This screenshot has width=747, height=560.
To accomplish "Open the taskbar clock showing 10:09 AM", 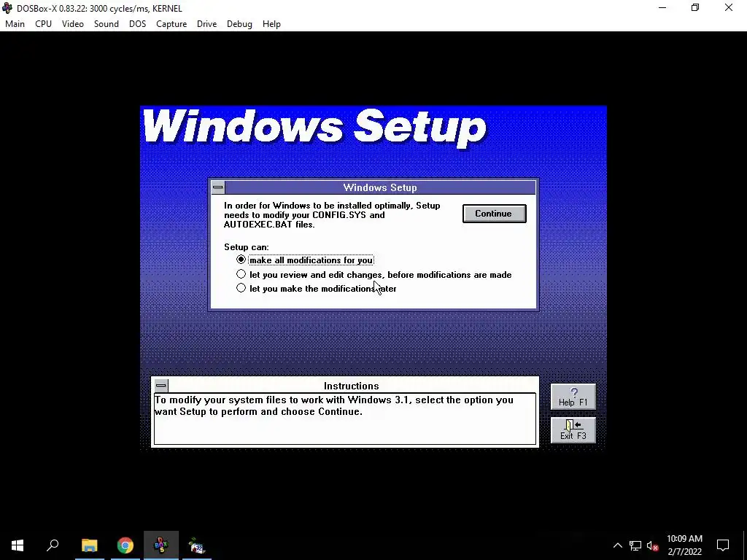I will point(684,545).
